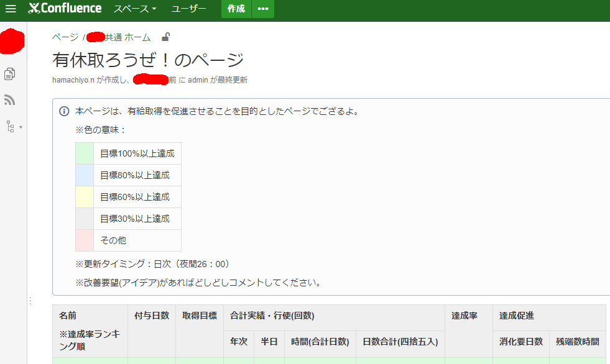610x364 pixels.
Task: Expand the page tree dropdown arrow
Action: click(21, 127)
